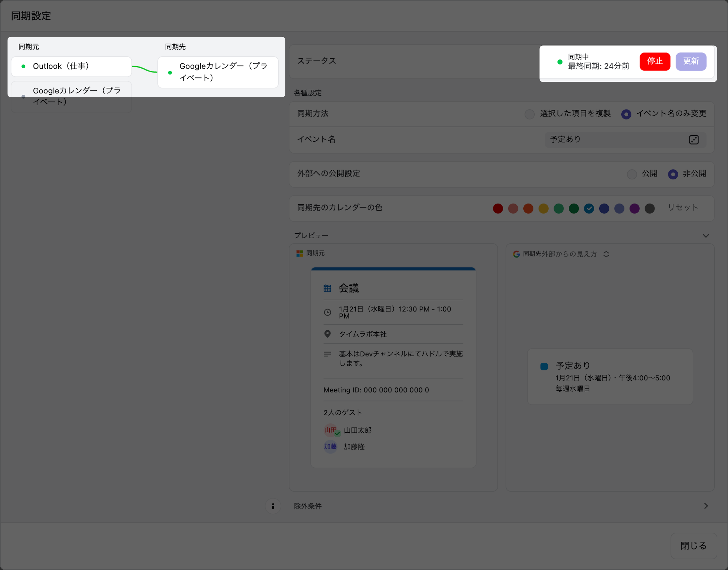The width and height of the screenshot is (728, 570).
Task: Pick the navy blue calendar color
Action: [604, 209]
